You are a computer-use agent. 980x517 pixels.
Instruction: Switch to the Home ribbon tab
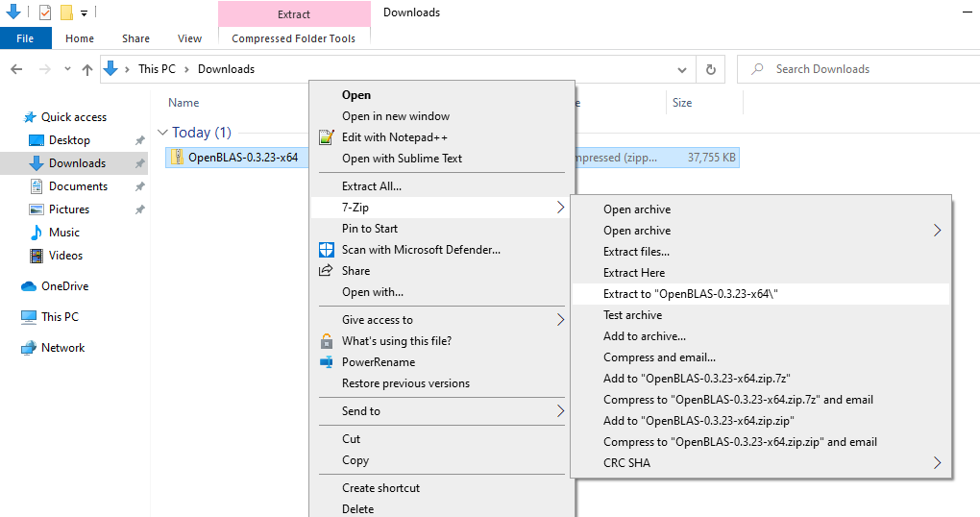click(80, 38)
